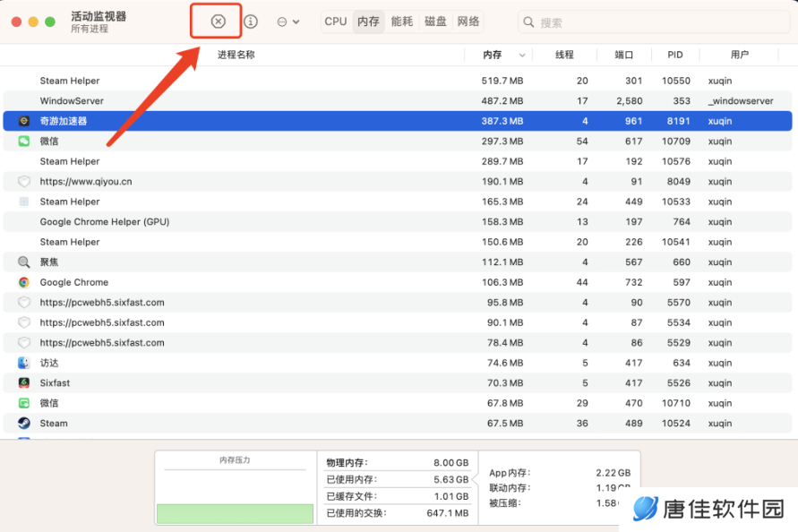
Task: Click the 已使用内存 5.63 GB statistic
Action: point(397,479)
